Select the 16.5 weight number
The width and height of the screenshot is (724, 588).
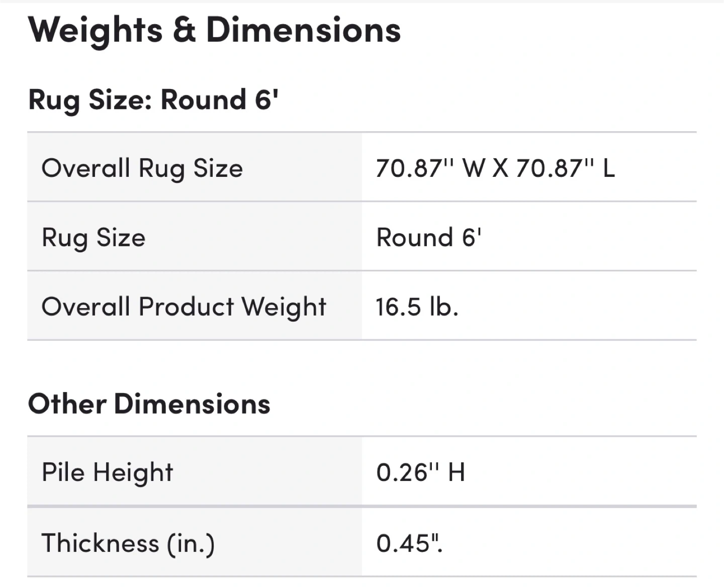point(398,307)
